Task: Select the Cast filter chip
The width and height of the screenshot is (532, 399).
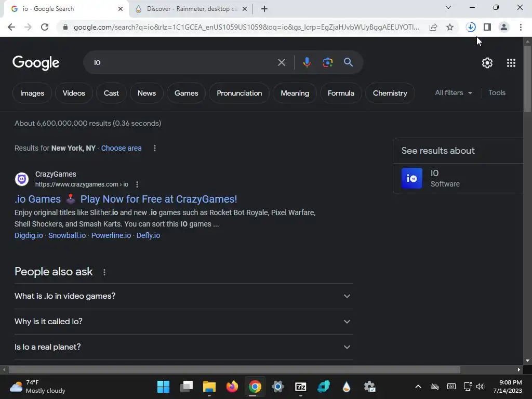Action: pyautogui.click(x=111, y=93)
